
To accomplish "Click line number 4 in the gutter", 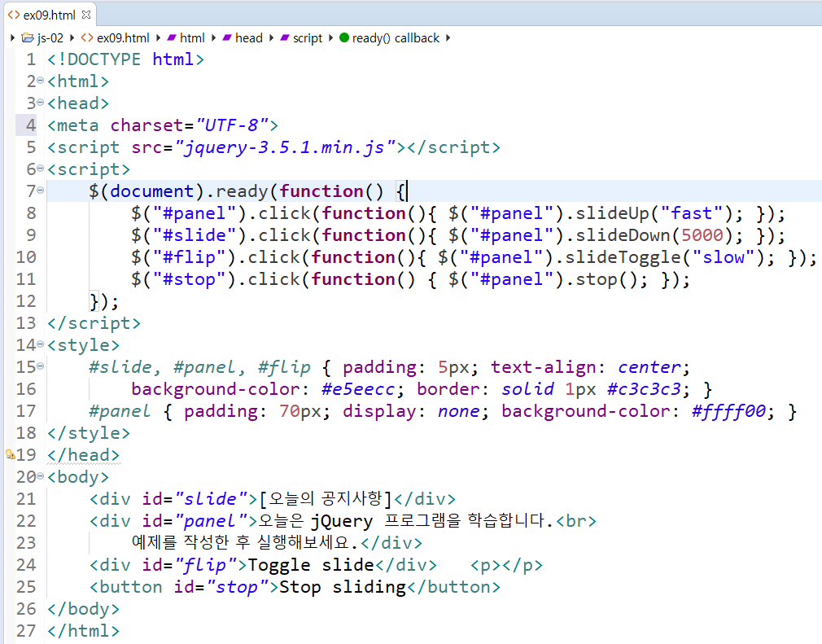I will tap(31, 125).
